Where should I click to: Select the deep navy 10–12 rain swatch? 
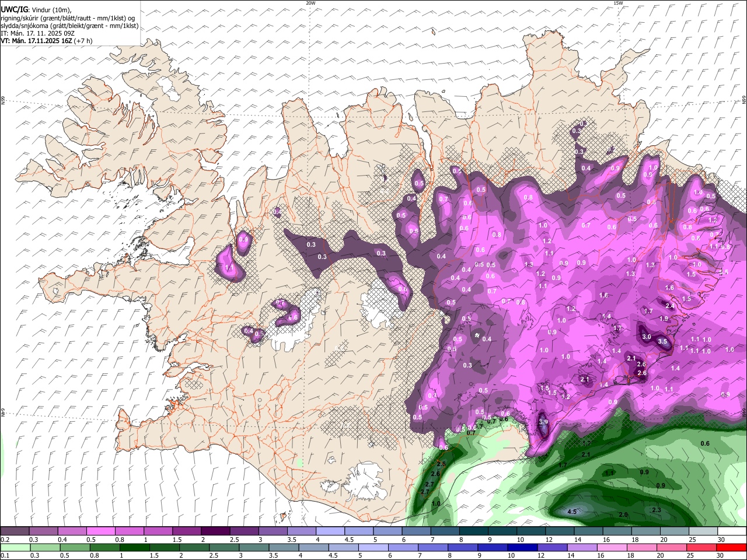522,547
